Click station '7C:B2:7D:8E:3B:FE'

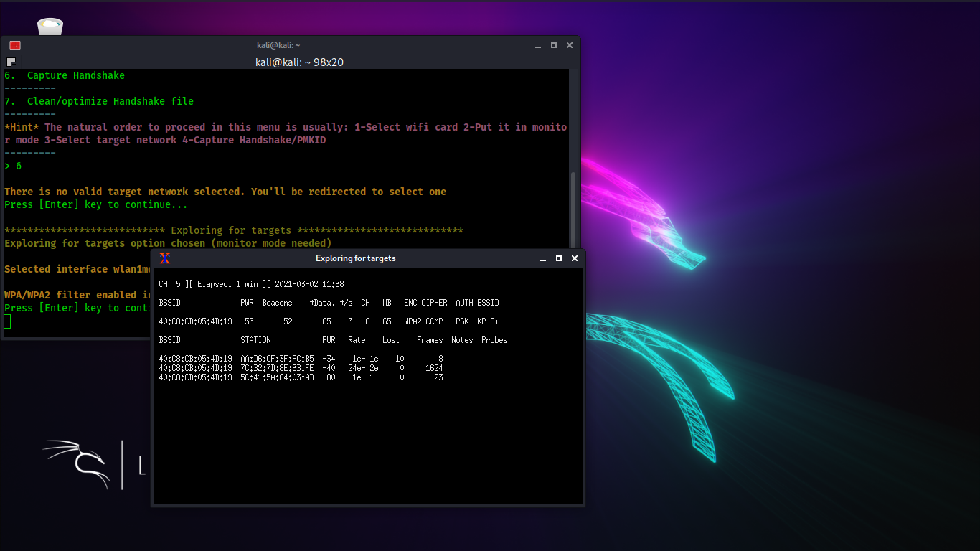pyautogui.click(x=277, y=368)
